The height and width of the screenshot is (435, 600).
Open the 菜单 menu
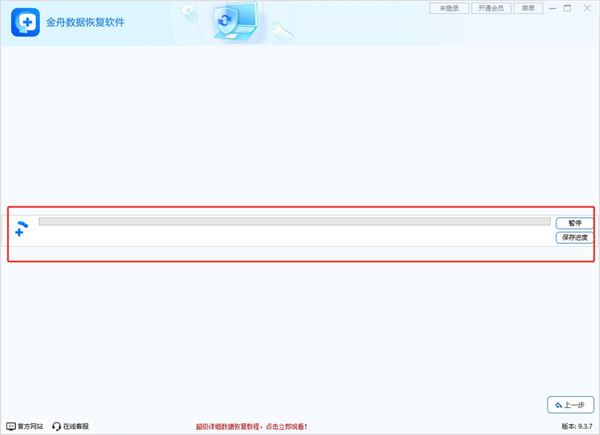pyautogui.click(x=528, y=8)
